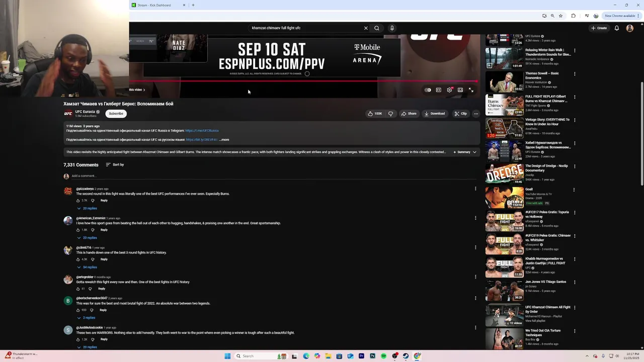The width and height of the screenshot is (644, 362).
Task: Expand 2 replies under @borischervenkov3047 comment
Action: pyautogui.click(x=86, y=318)
